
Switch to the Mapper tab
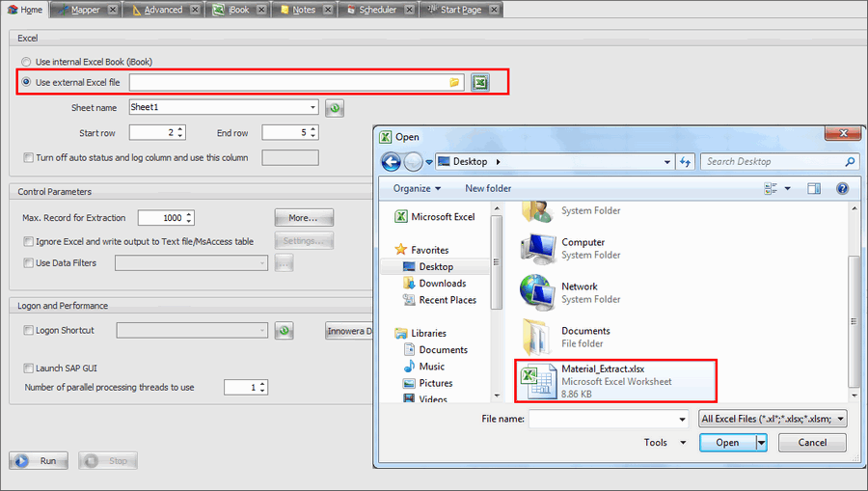tap(89, 10)
